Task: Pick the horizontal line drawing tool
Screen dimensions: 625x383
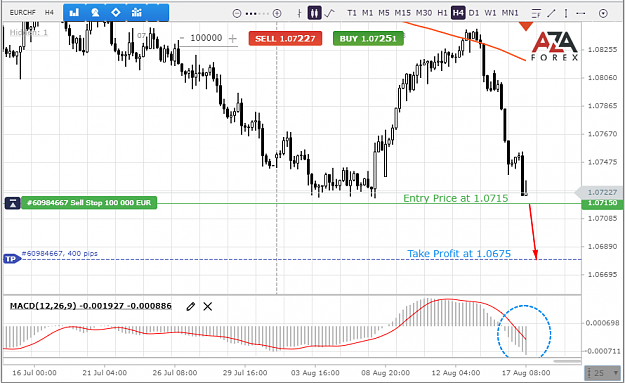Action: point(581,14)
